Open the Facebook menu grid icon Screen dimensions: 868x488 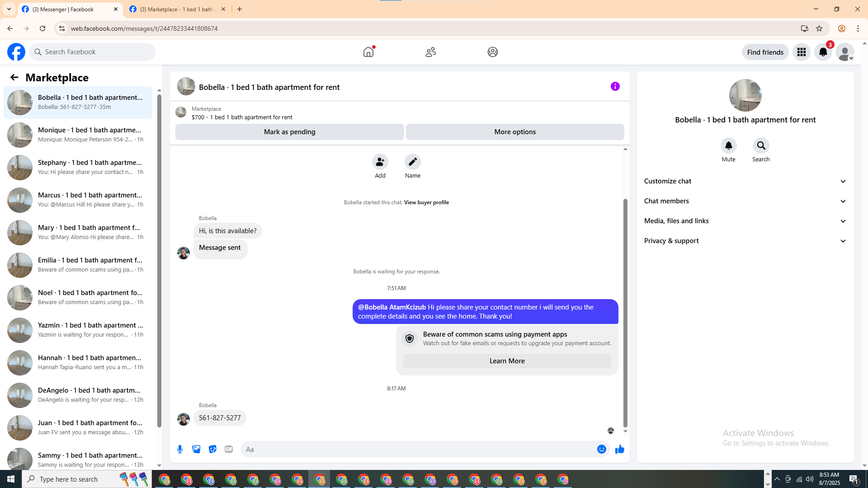click(802, 52)
